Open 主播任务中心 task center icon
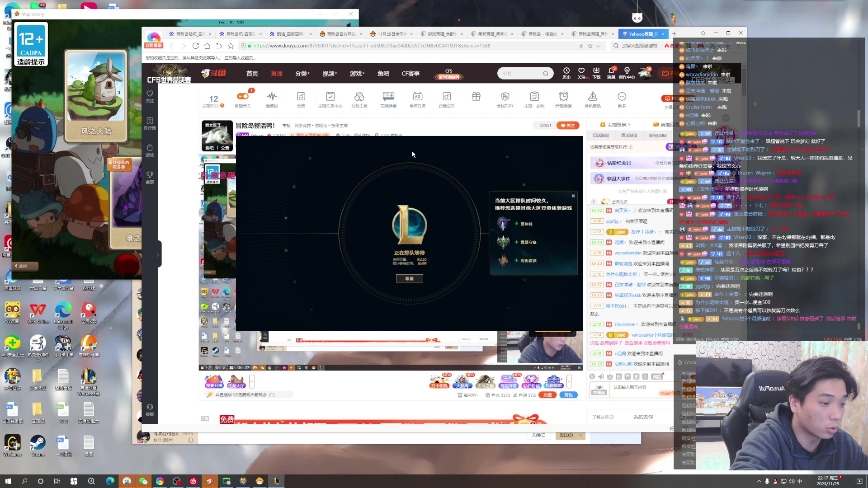868x488 pixels. click(x=330, y=99)
